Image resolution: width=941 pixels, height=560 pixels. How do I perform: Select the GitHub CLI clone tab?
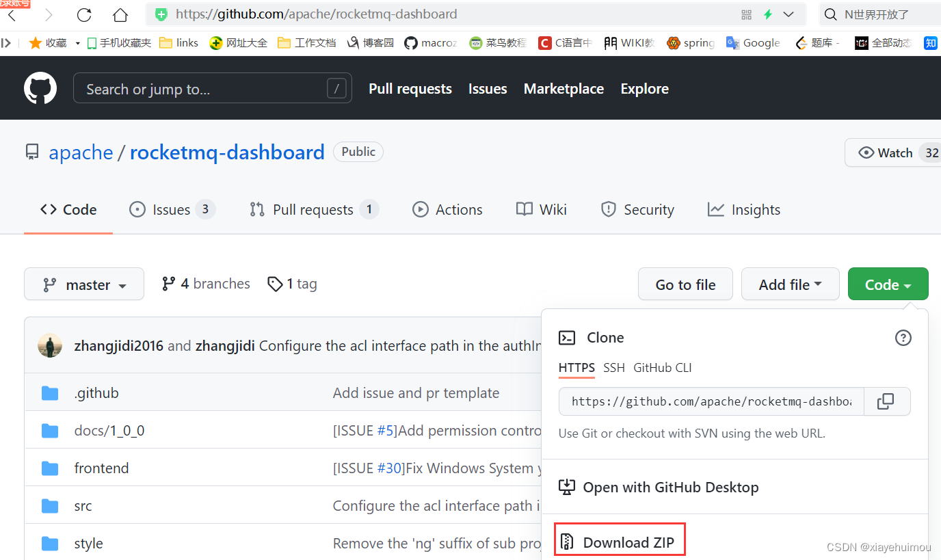coord(663,368)
